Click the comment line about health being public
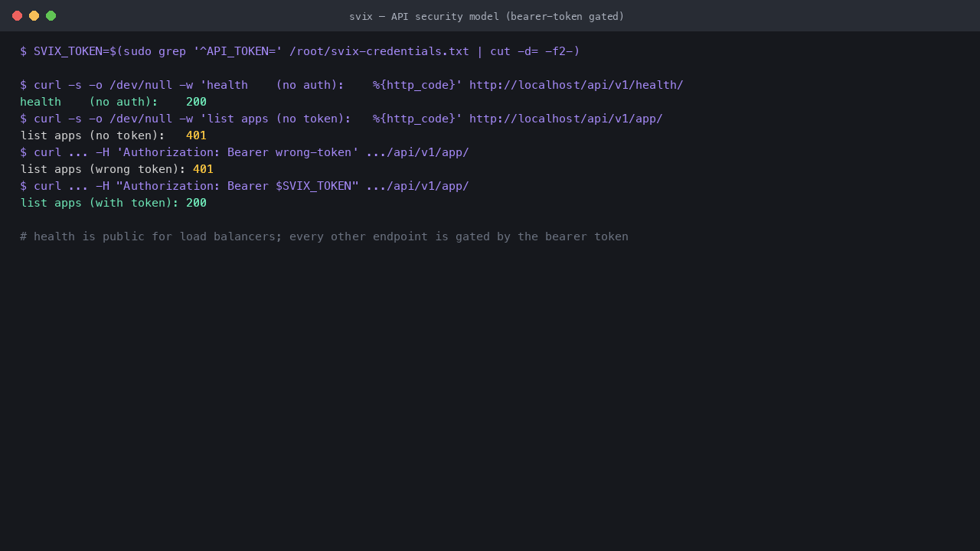The image size is (980, 551). point(324,236)
